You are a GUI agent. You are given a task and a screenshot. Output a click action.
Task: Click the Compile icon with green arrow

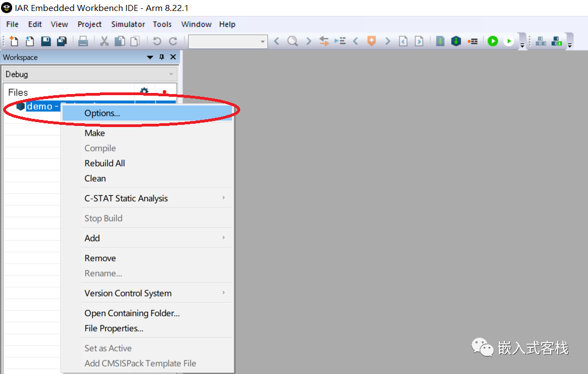(x=440, y=41)
